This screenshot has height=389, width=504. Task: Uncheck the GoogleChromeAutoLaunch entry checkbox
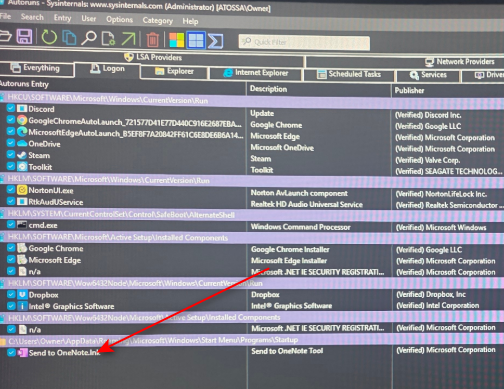(10, 120)
